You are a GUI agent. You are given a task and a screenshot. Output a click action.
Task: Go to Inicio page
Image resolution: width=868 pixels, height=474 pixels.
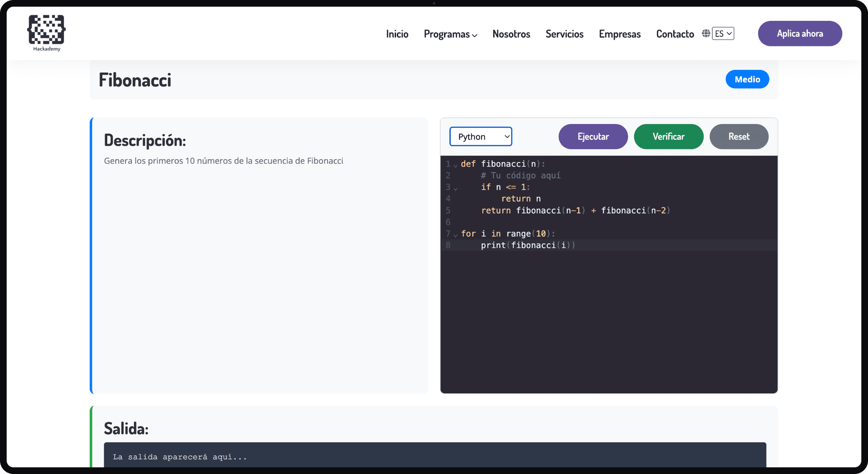397,34
